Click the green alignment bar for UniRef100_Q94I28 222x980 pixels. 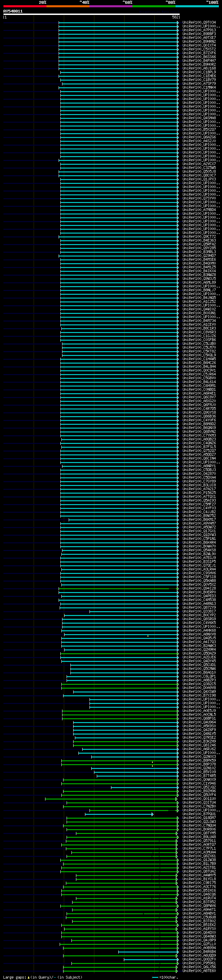(x=118, y=589)
